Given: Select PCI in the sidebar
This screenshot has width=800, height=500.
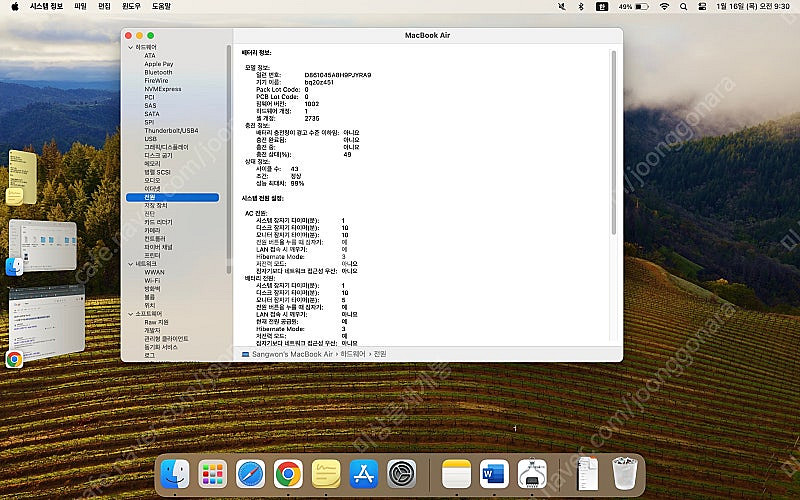Looking at the screenshot, I should (x=149, y=97).
